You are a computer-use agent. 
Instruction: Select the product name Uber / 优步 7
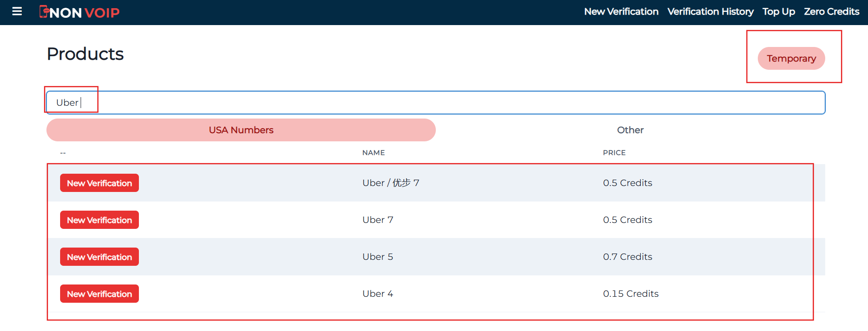(x=391, y=183)
